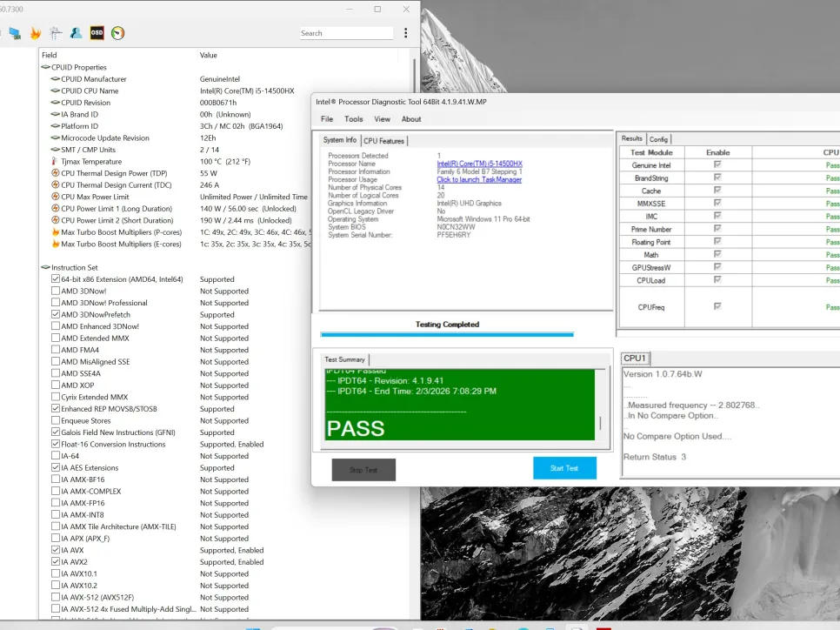Viewport: 840px width, 630px height.
Task: Click the flame benchmark icon in toolbar
Action: click(36, 33)
